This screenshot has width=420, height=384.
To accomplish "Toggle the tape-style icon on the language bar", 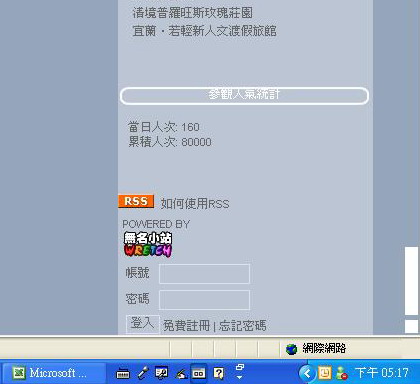I will click(198, 373).
